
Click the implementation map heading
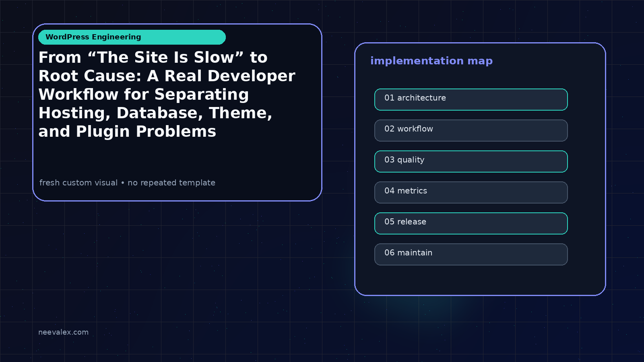(x=431, y=61)
